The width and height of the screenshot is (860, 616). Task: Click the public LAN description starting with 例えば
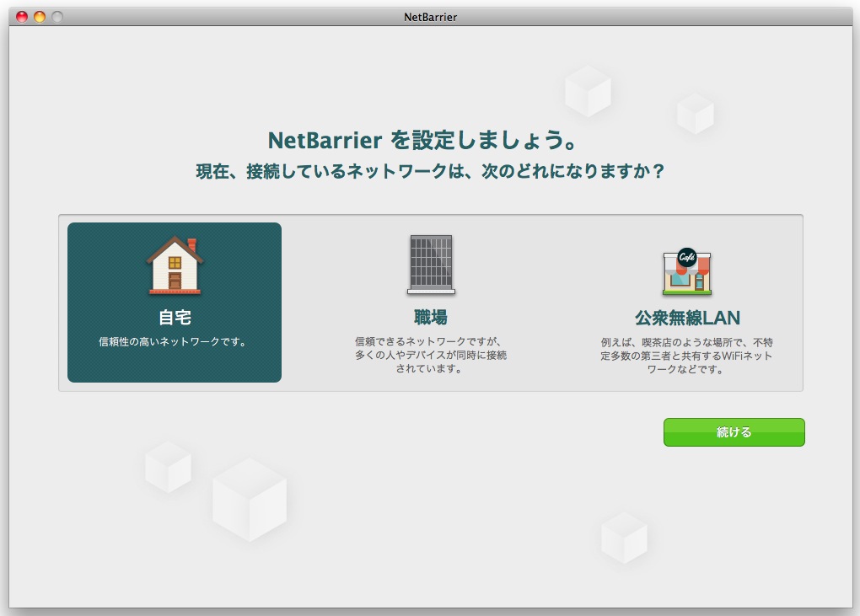tap(686, 356)
